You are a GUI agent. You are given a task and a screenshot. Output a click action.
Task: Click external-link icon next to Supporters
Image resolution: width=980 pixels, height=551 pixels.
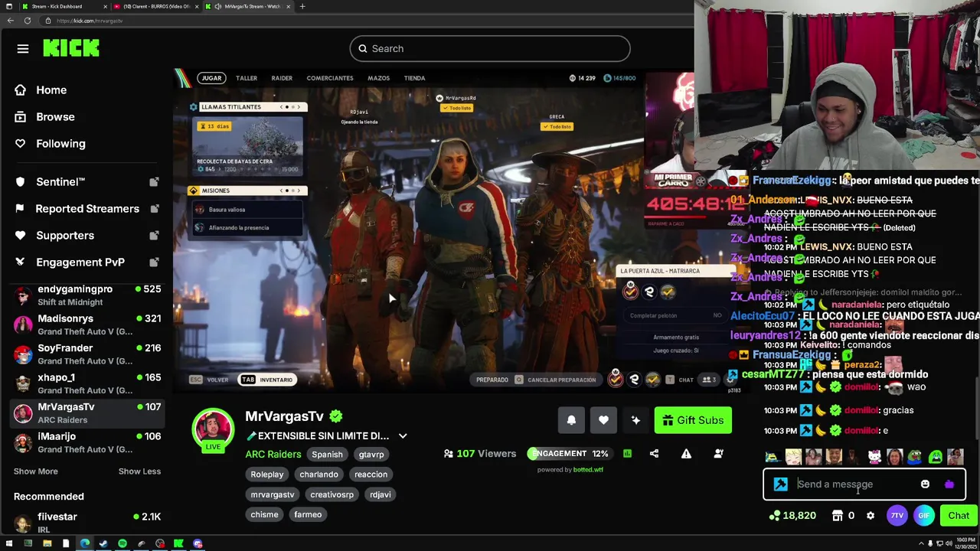point(154,236)
